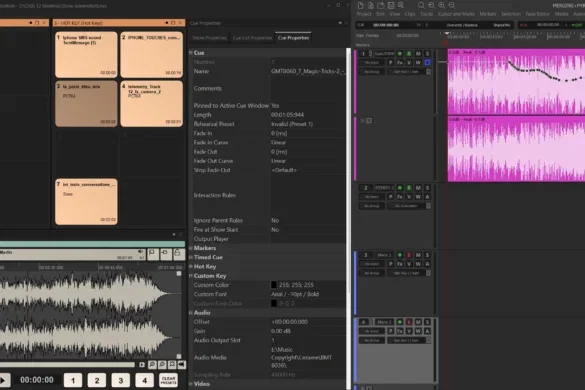Click the CLEAR PRESETS button
The height and width of the screenshot is (390, 585).
(168, 380)
